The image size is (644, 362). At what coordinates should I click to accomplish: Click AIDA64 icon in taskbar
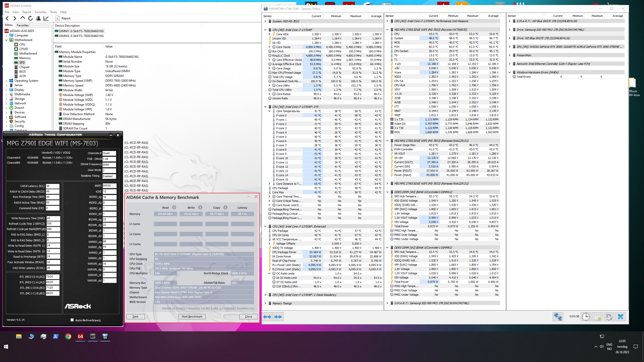[x=80, y=336]
